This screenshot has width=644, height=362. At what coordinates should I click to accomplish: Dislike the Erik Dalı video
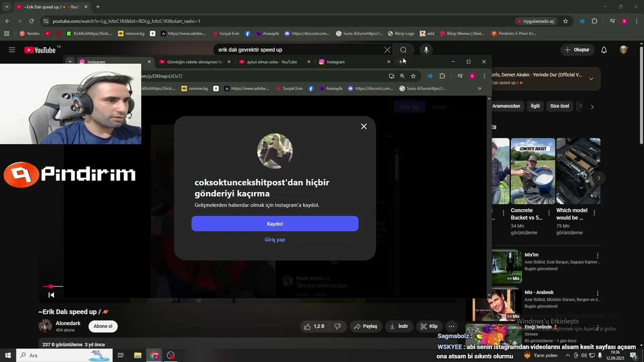[x=338, y=326]
